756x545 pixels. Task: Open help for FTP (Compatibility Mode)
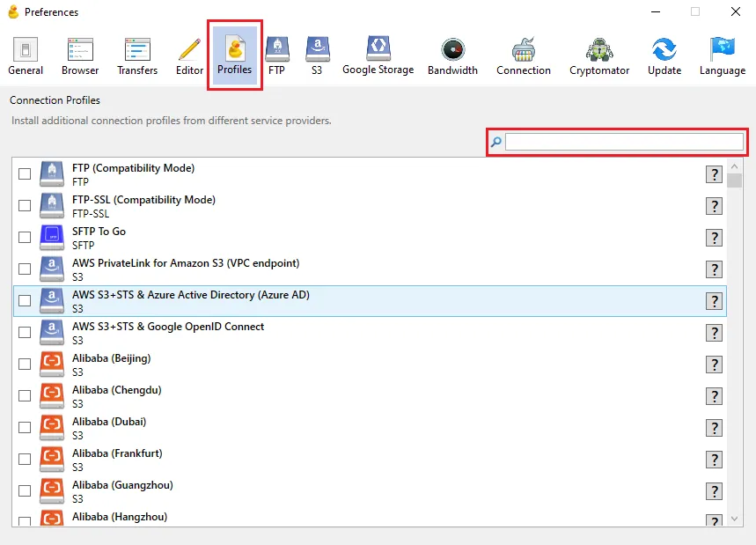[x=714, y=174]
